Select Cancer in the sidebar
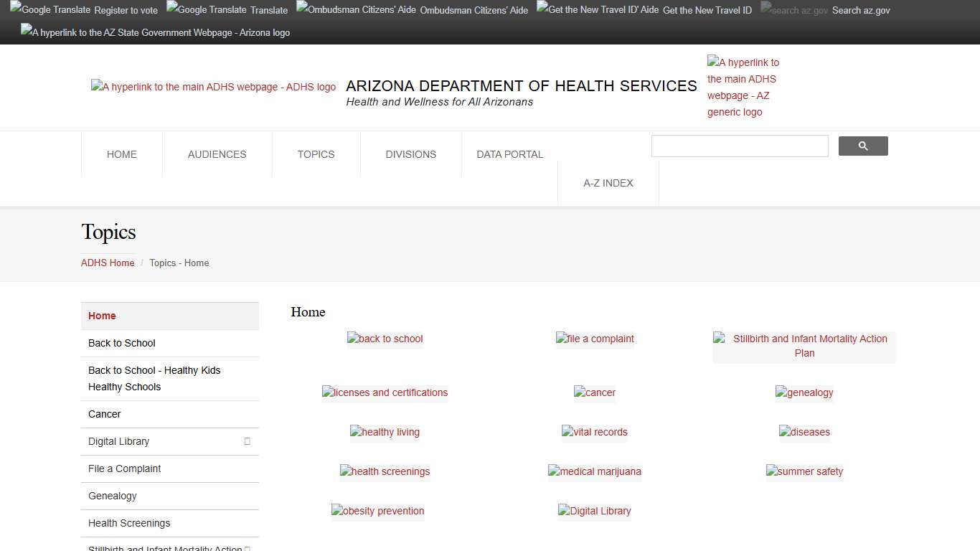The width and height of the screenshot is (980, 551). (105, 414)
